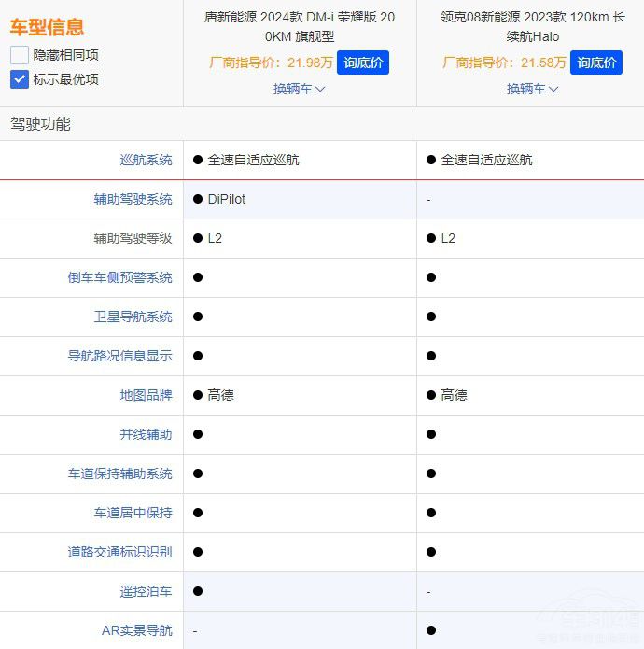Click 车道保持辅助系统 label

119,473
